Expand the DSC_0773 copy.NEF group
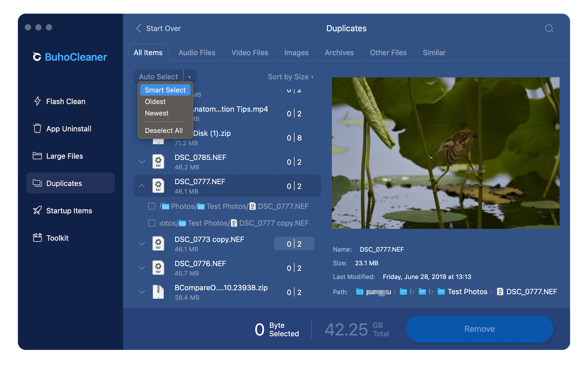Image resolution: width=588 pixels, height=372 pixels. click(x=142, y=243)
